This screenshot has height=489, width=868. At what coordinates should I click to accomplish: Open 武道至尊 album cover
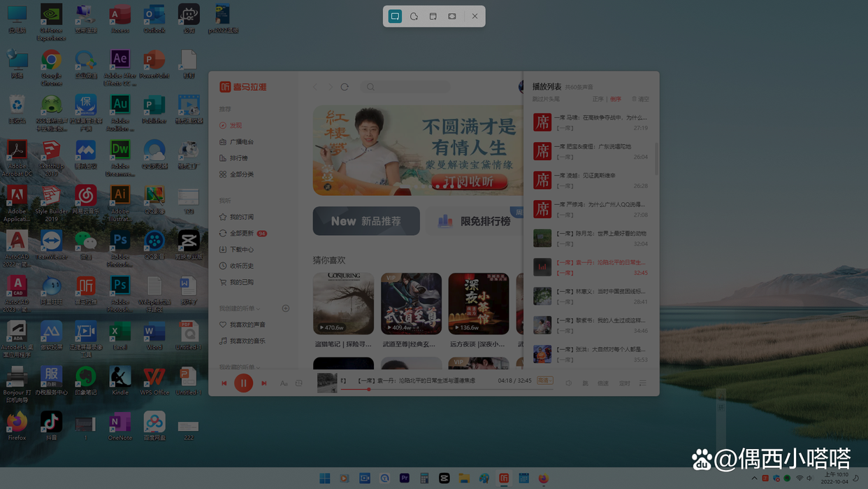pyautogui.click(x=411, y=303)
